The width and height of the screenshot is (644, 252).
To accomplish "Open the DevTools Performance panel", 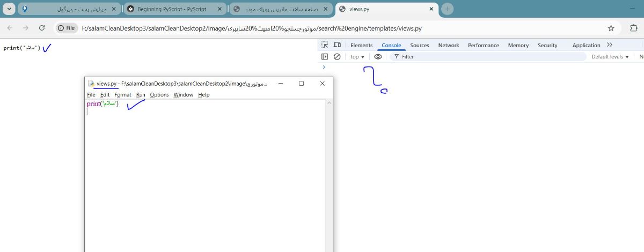I will pyautogui.click(x=484, y=46).
